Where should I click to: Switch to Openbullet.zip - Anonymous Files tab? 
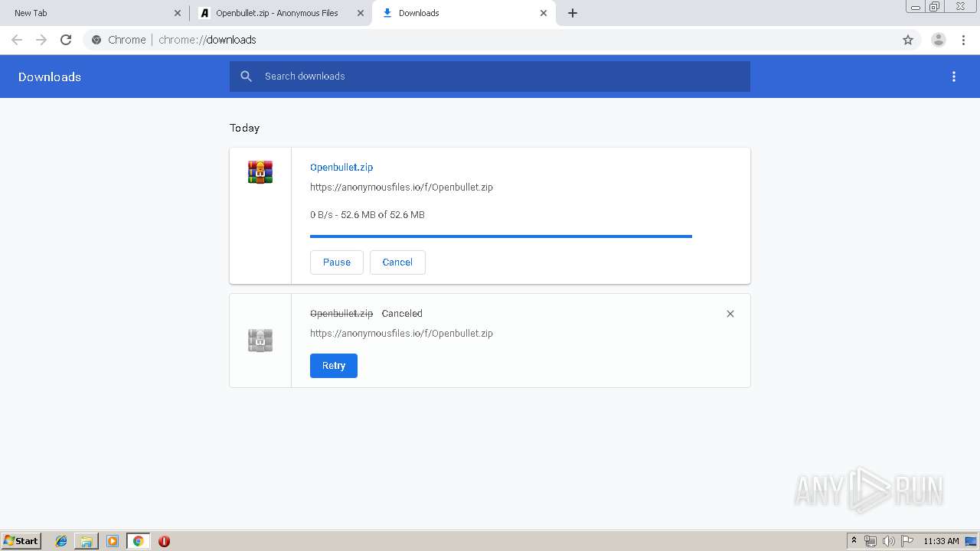[280, 13]
